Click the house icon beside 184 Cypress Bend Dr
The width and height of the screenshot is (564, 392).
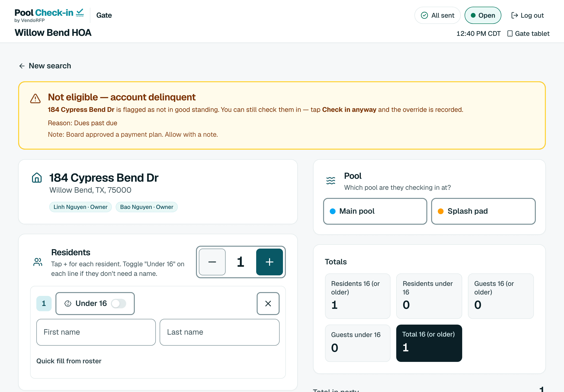(x=37, y=178)
